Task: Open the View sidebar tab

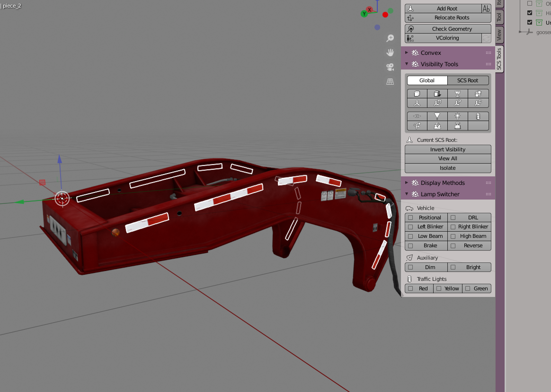Action: coord(499,34)
